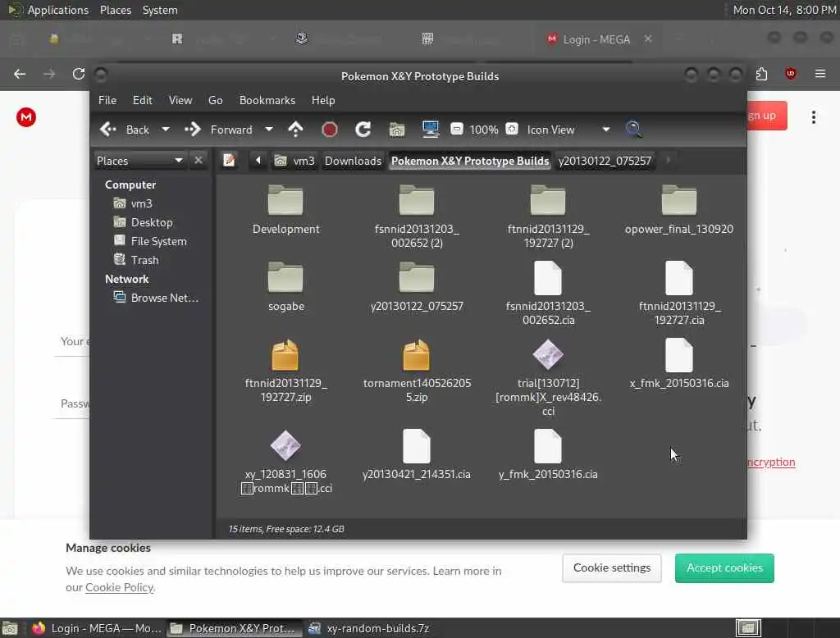Select File System in the sidebar
The height and width of the screenshot is (638, 840).
150,241
